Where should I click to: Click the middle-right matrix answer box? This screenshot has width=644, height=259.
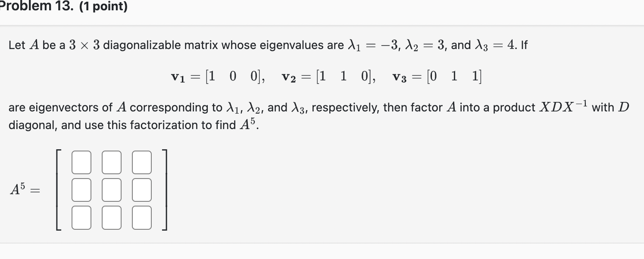pyautogui.click(x=141, y=189)
